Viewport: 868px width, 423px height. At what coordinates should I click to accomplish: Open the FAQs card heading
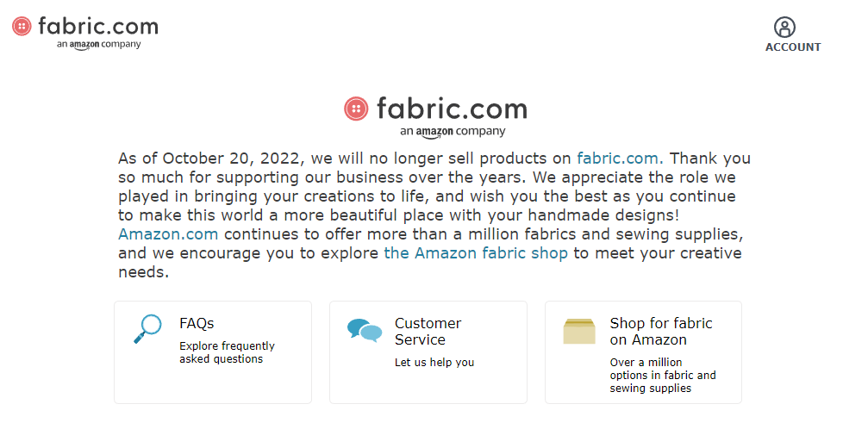click(x=197, y=323)
